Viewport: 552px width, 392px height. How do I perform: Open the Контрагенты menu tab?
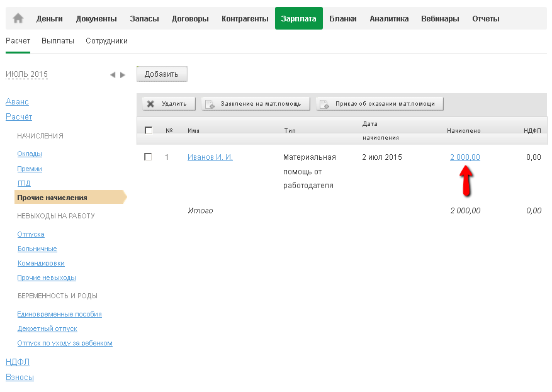coord(245,19)
